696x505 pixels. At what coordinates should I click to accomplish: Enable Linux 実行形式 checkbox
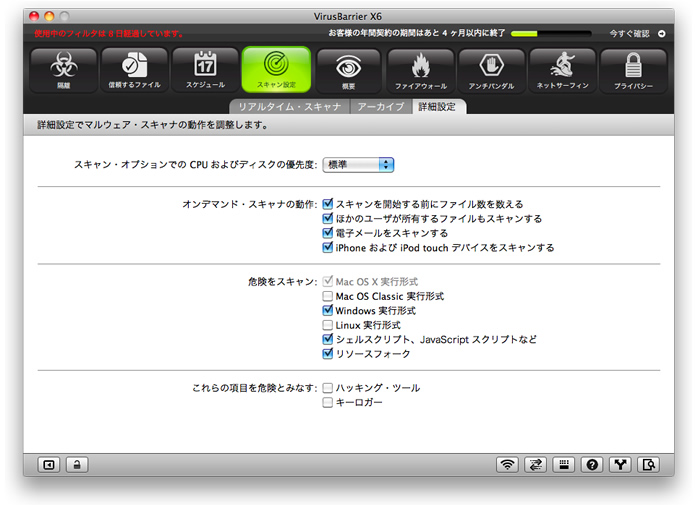[x=328, y=325]
